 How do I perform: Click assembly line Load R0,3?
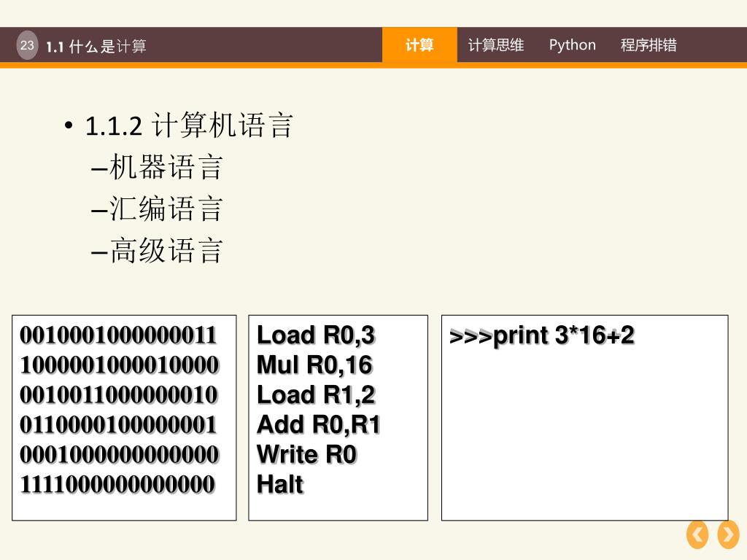point(317,335)
